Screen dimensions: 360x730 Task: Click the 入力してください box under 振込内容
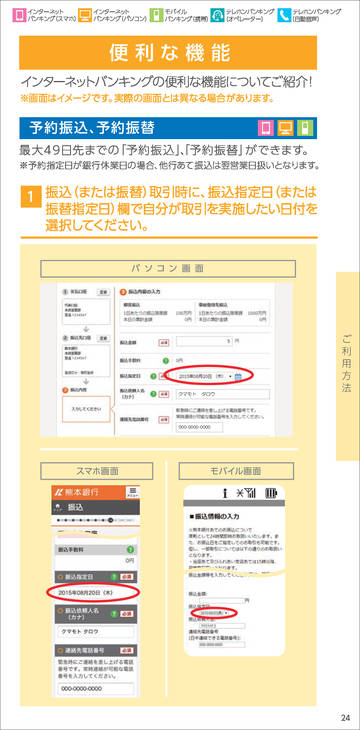[86, 410]
